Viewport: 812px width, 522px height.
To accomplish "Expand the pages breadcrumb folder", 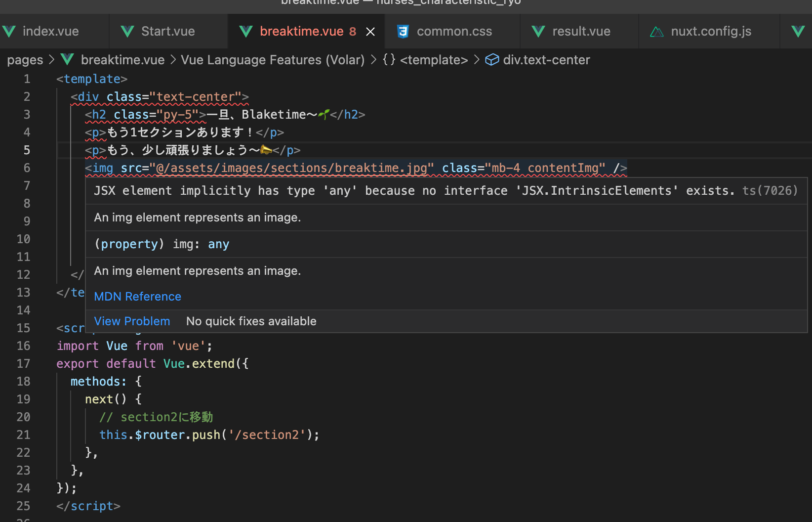I will pos(25,60).
